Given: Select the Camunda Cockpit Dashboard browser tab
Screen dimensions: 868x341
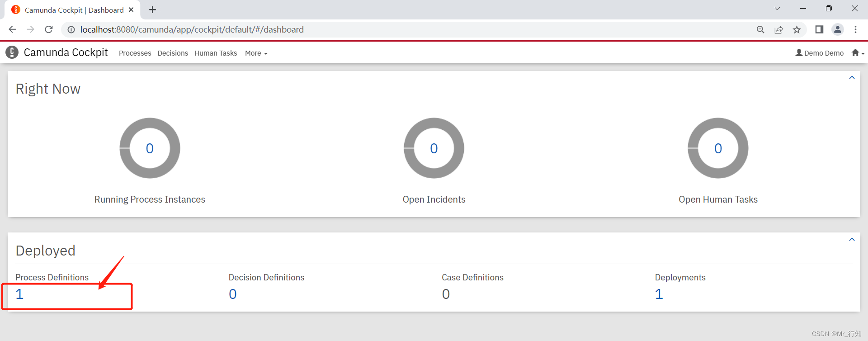Looking at the screenshot, I should 72,9.
